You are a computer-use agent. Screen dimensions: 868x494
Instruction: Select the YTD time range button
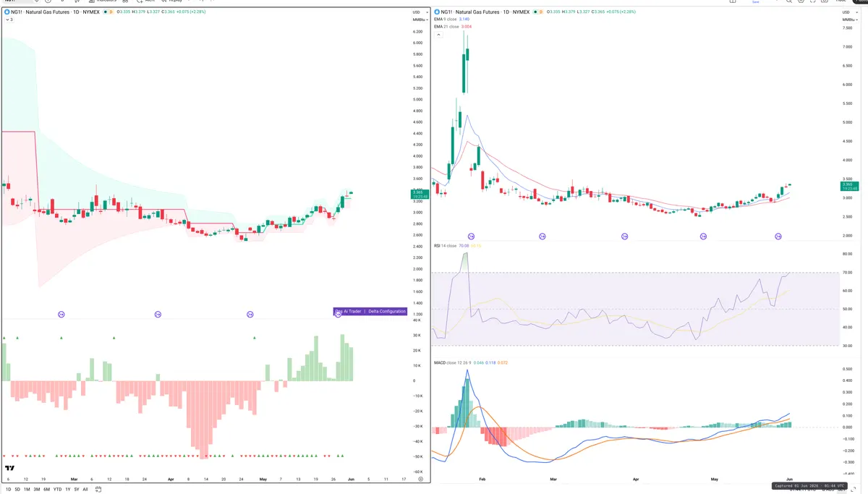pyautogui.click(x=57, y=490)
